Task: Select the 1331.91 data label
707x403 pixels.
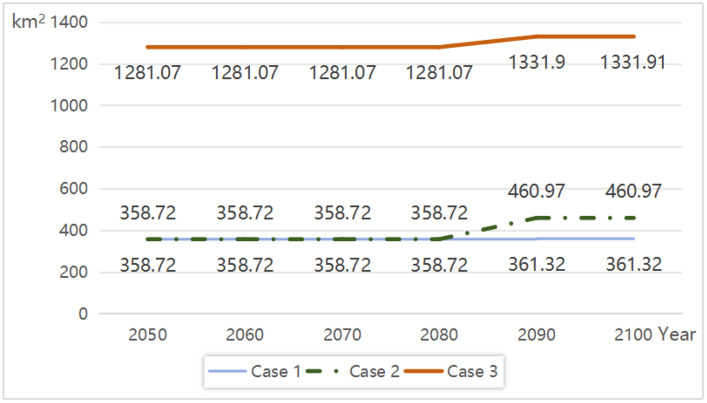Action: pos(633,62)
